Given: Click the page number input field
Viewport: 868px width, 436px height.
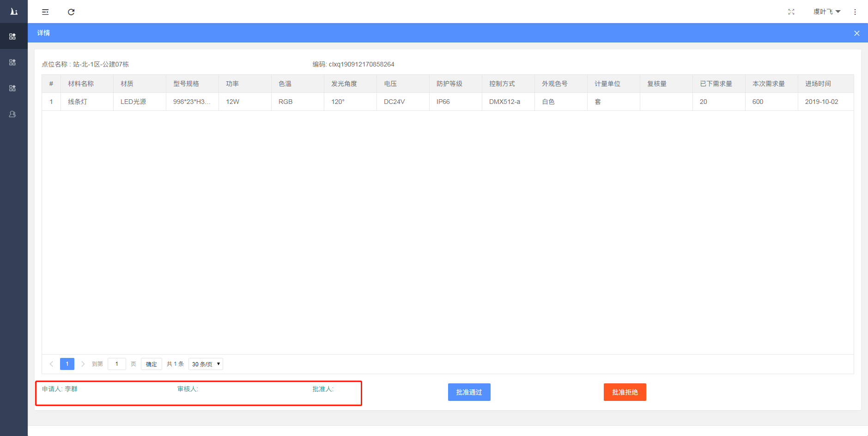Looking at the screenshot, I should [117, 364].
